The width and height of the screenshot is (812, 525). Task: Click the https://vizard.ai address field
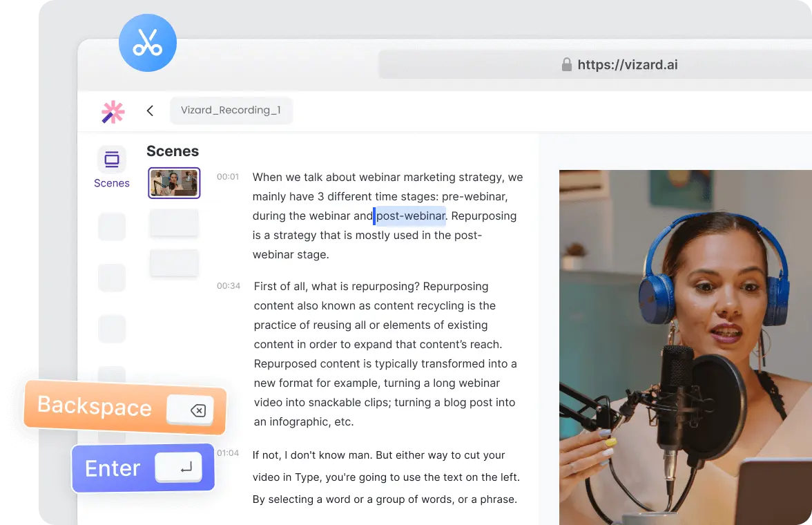tap(595, 65)
